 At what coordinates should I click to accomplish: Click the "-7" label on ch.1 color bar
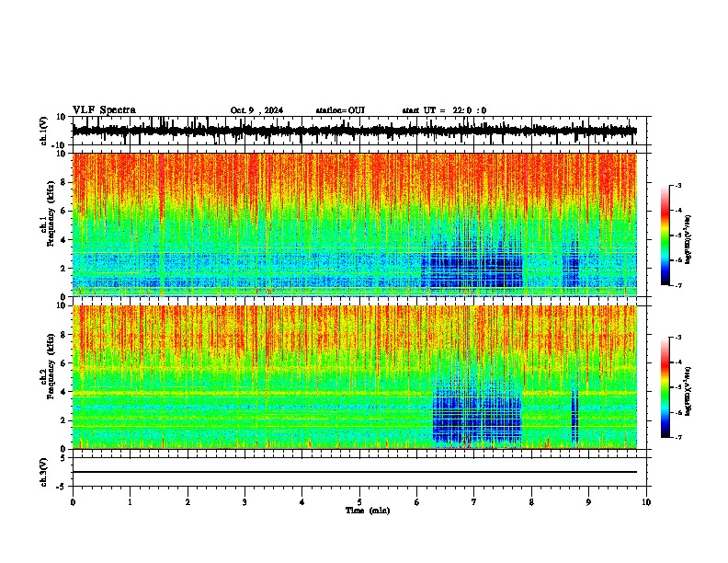[x=677, y=285]
